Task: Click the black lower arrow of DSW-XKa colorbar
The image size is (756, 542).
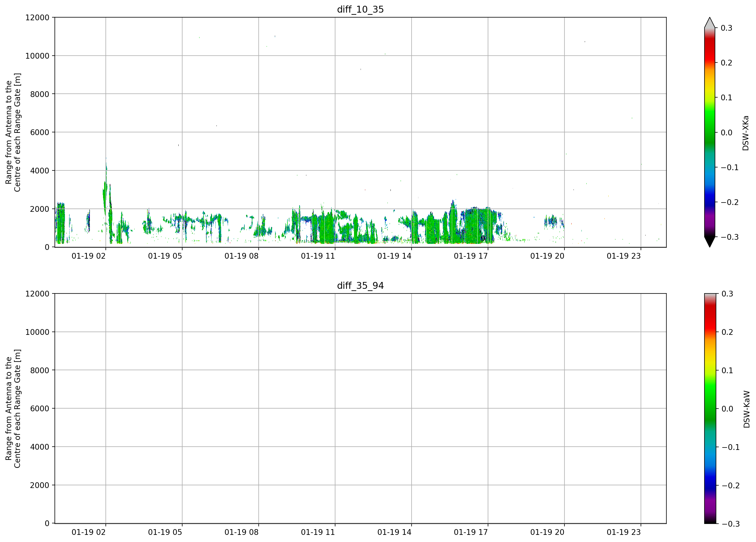Action: click(x=710, y=242)
